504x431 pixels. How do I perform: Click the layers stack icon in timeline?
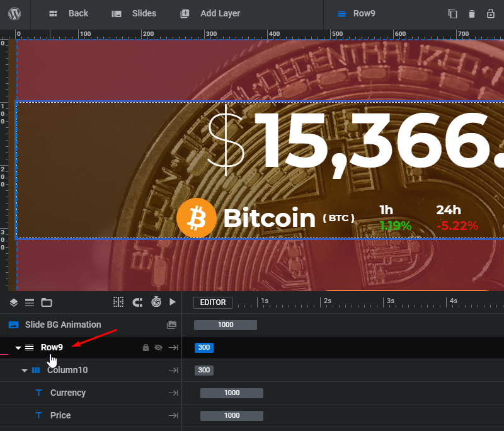tap(14, 302)
